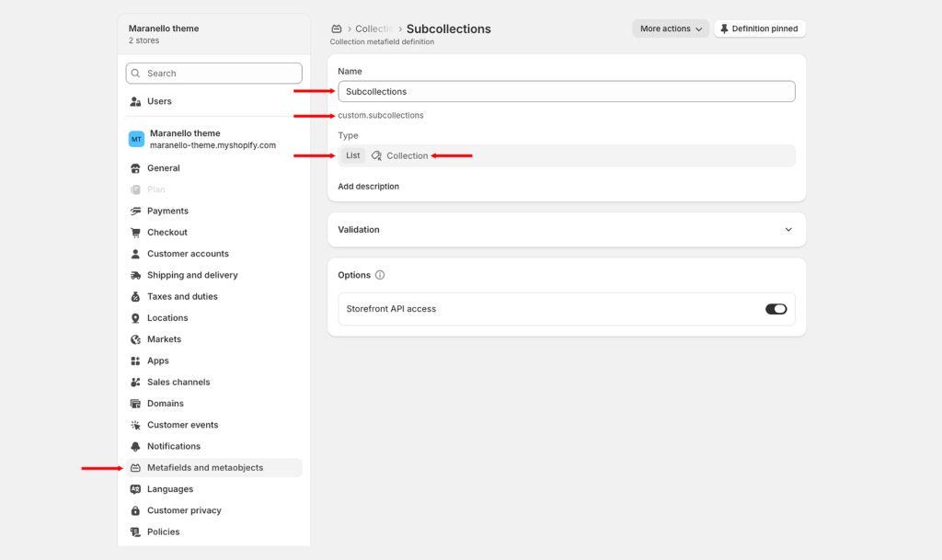
Task: Click the metafields breadcrumb root icon
Action: click(337, 29)
